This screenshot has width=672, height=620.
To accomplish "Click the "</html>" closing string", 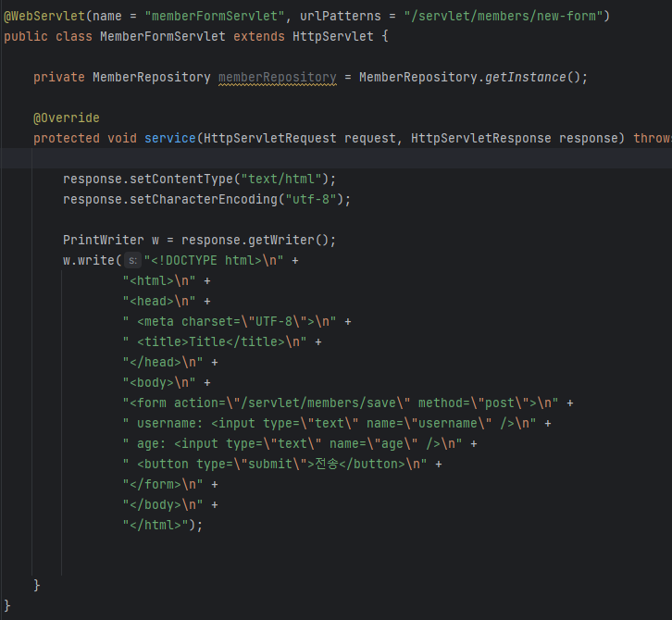I will [156, 525].
